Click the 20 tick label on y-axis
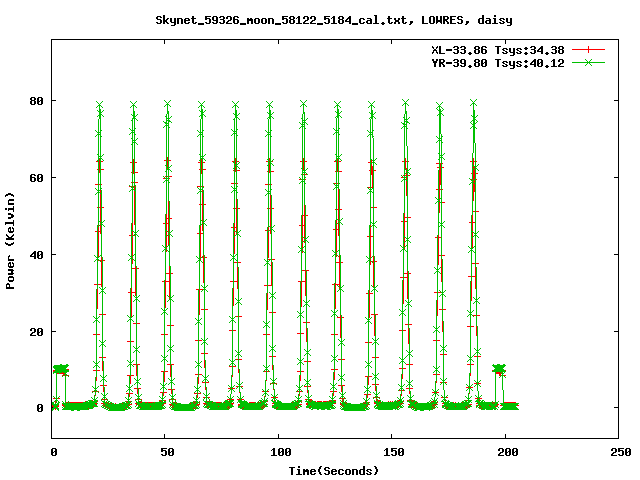 [36, 332]
